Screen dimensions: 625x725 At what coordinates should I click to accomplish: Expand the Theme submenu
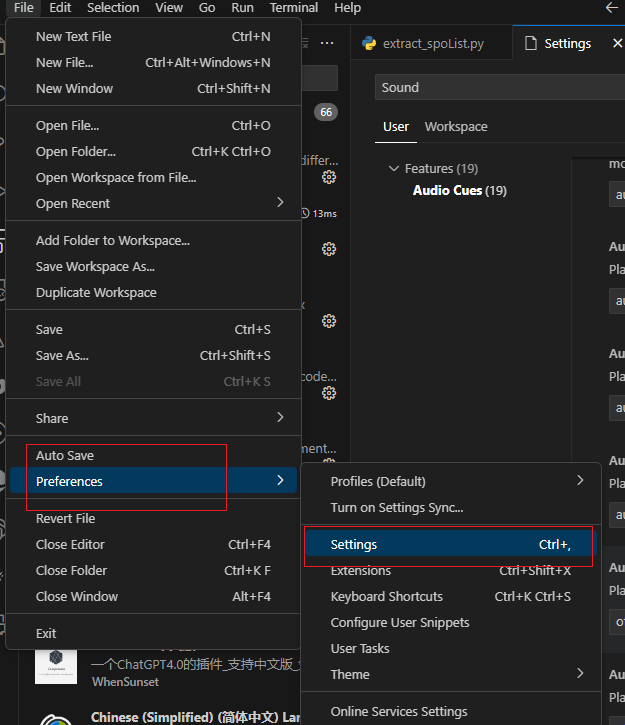point(451,674)
